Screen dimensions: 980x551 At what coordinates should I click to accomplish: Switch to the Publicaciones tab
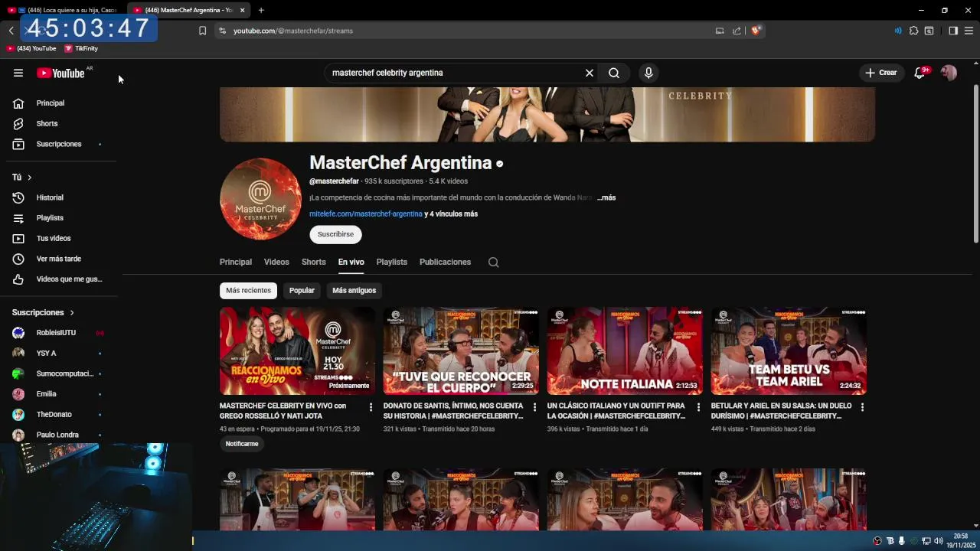coord(445,262)
